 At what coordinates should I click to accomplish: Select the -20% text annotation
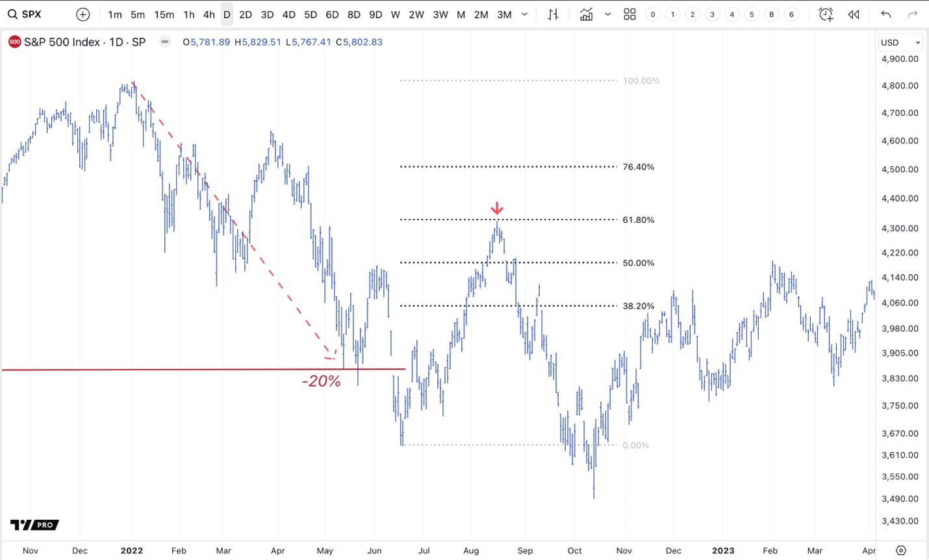coord(322,381)
